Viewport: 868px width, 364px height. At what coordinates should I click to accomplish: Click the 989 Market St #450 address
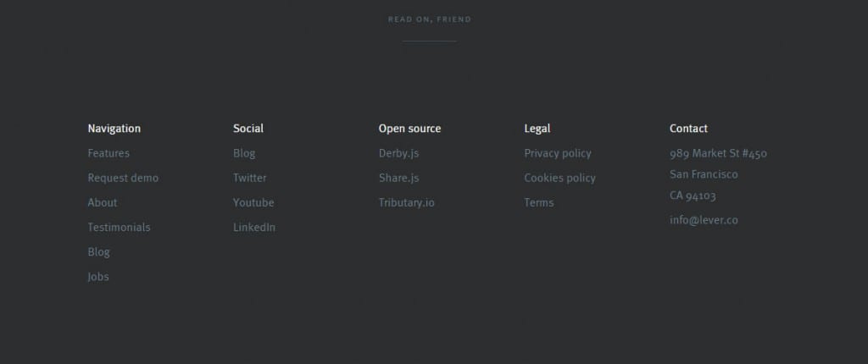point(718,153)
